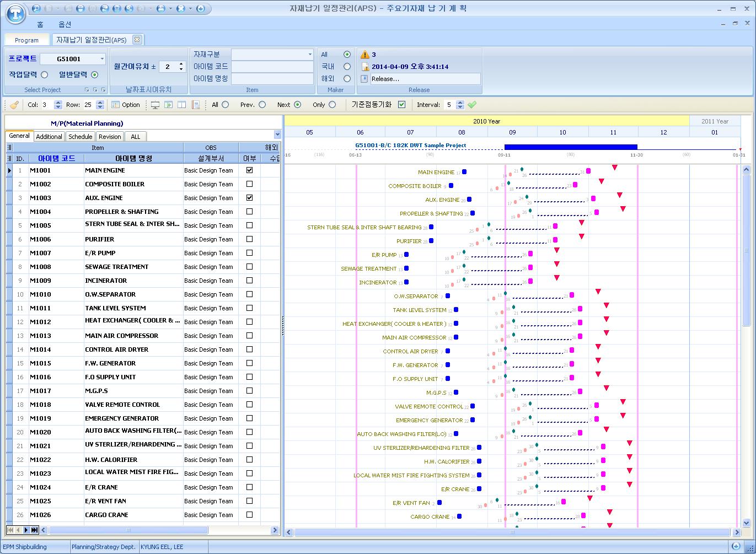This screenshot has width=756, height=554.
Task: Click left grid scrollbar right arrow
Action: pos(275,530)
